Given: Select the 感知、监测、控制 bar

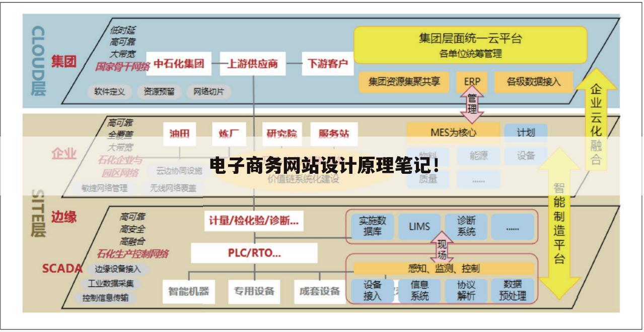Looking at the screenshot, I should [444, 269].
